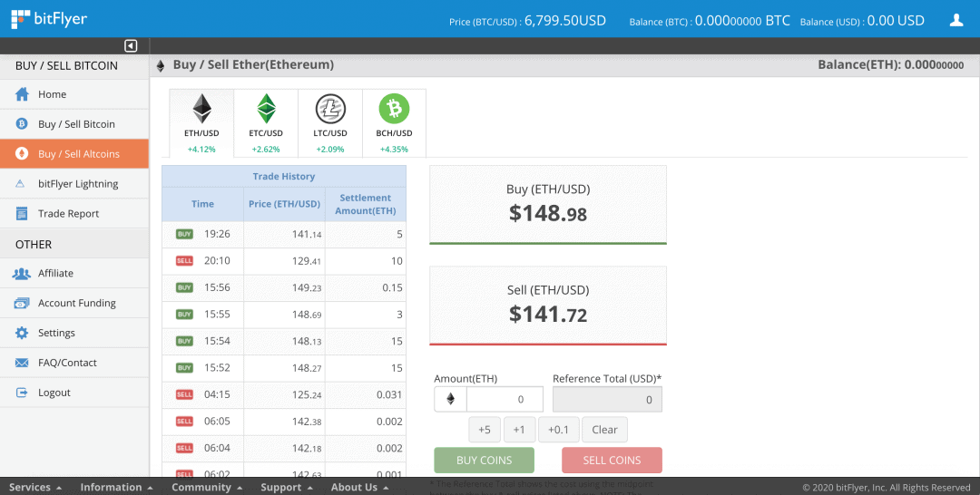Add 0.1 ETH with the +0.1 button
Image resolution: width=980 pixels, height=495 pixels.
click(x=559, y=430)
